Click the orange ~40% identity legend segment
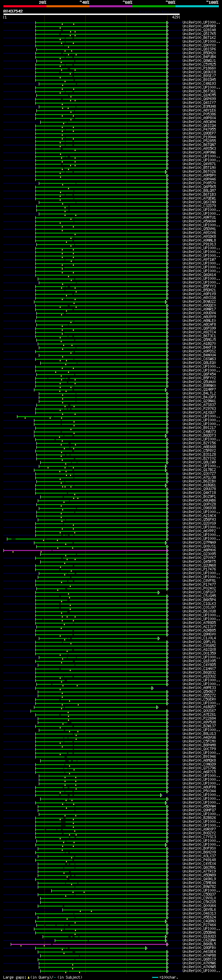 tap(68, 6)
